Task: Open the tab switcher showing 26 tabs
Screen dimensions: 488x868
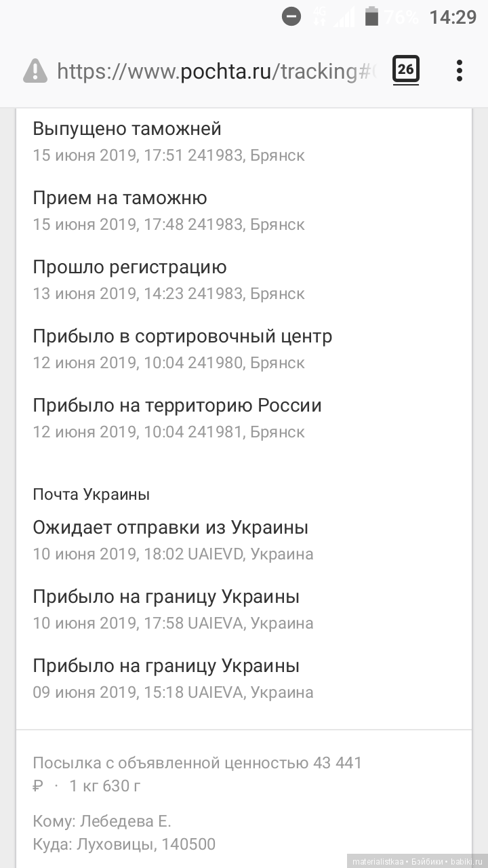Action: tap(405, 70)
